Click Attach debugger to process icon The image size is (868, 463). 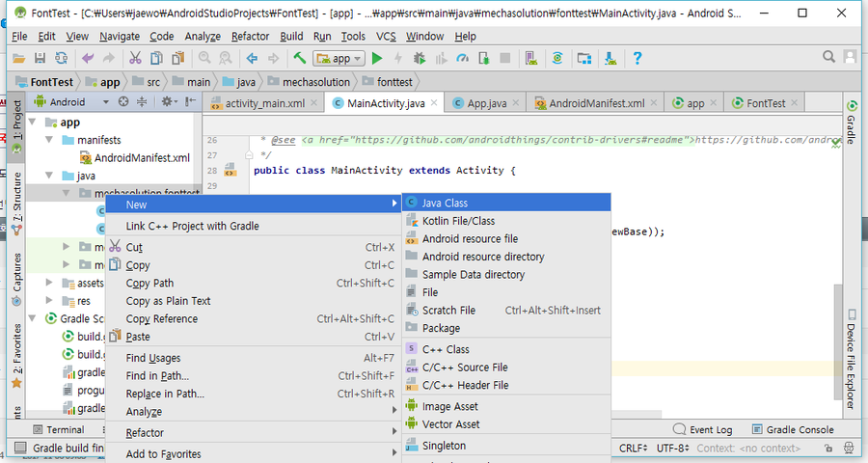click(484, 58)
